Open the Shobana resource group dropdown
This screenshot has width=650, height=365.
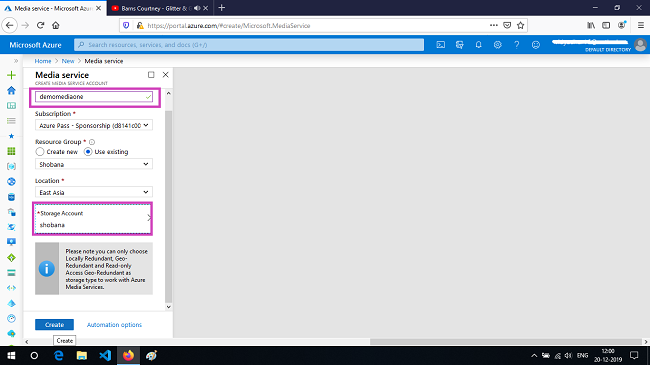click(x=94, y=164)
